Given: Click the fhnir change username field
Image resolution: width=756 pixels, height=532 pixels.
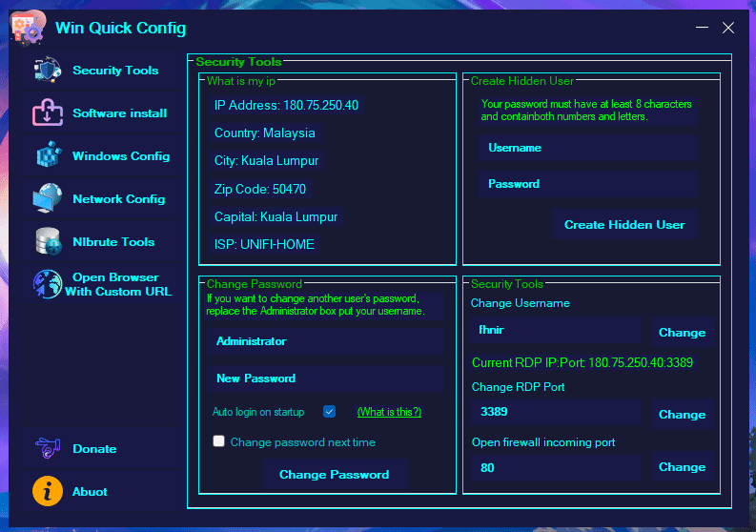Looking at the screenshot, I should pyautogui.click(x=556, y=330).
